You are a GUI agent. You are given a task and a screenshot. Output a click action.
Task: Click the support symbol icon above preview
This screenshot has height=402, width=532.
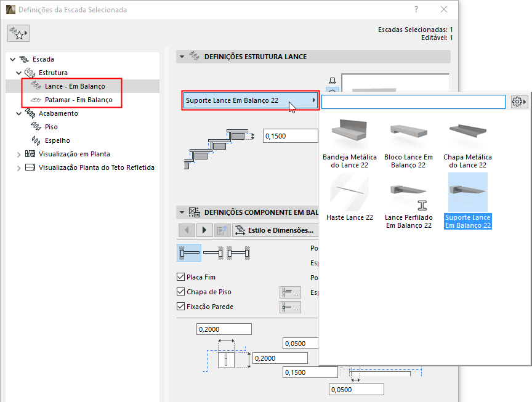click(332, 81)
